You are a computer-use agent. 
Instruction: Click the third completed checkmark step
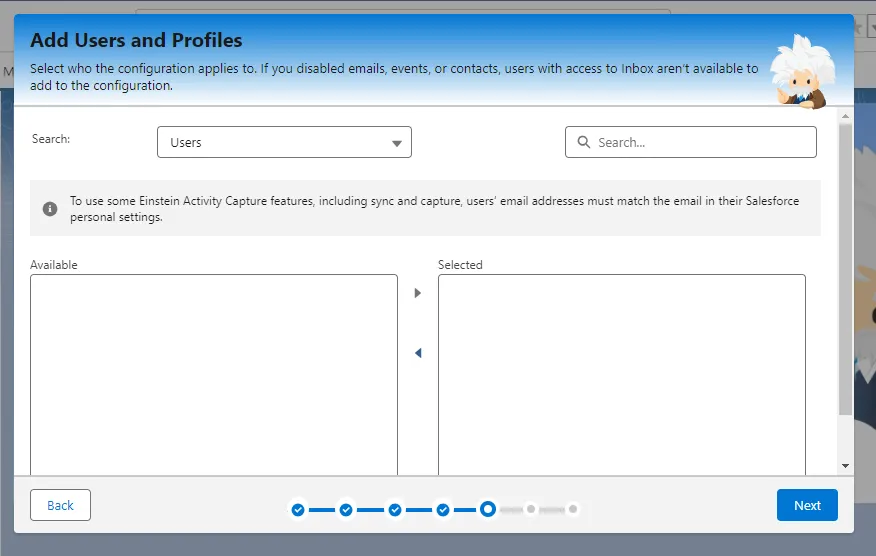coord(395,510)
